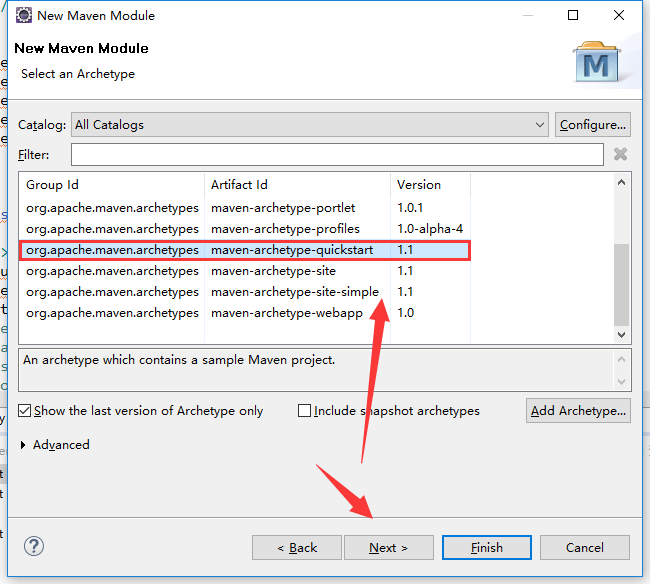The width and height of the screenshot is (650, 584).
Task: Sort by Artifact Id column header
Action: pyautogui.click(x=297, y=185)
